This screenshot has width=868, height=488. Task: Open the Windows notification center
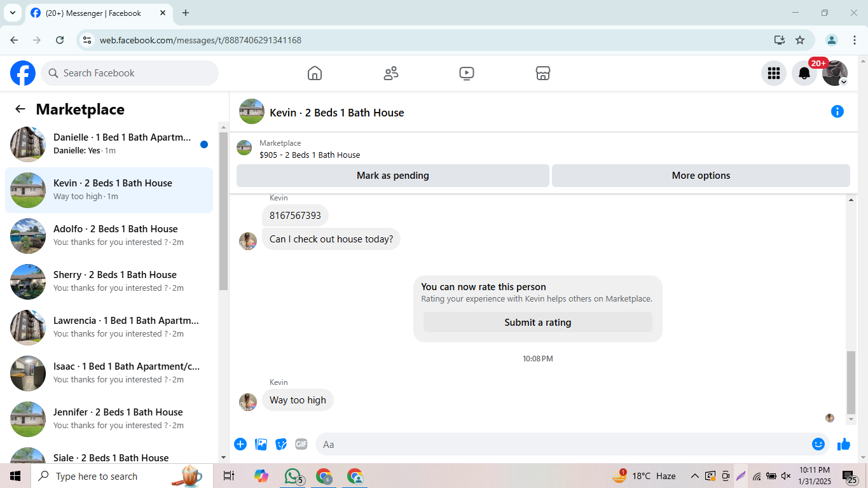[x=850, y=476]
